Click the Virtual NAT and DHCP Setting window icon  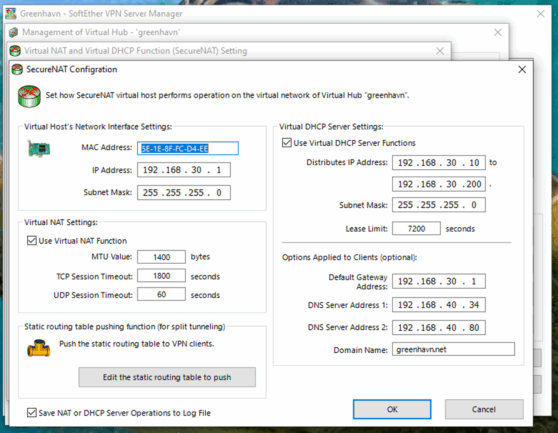coord(15,51)
